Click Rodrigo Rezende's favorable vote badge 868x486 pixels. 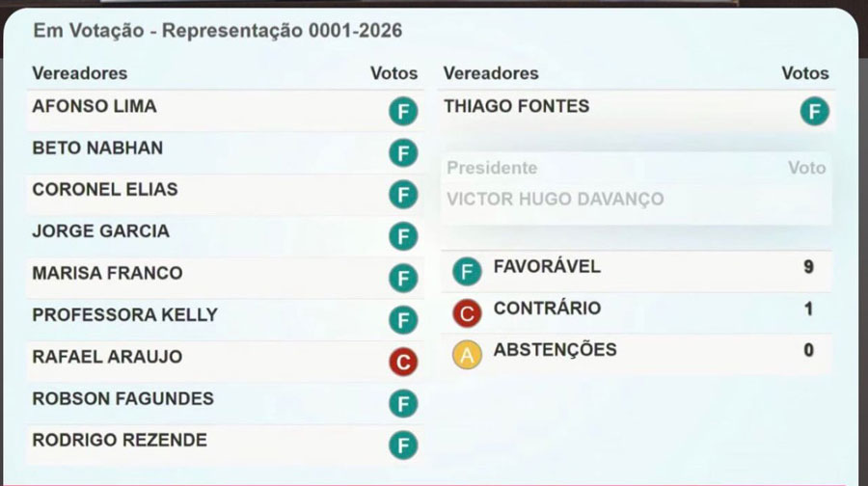point(402,445)
